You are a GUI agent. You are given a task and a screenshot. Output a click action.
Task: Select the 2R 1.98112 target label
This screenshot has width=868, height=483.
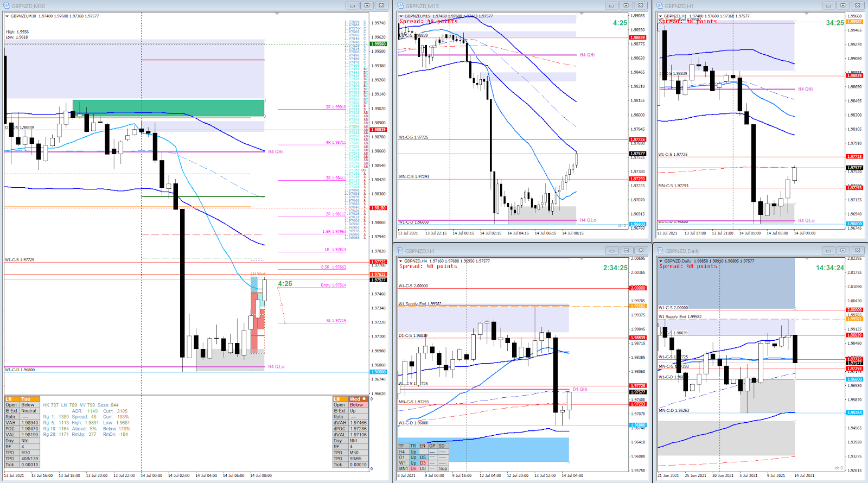336,214
